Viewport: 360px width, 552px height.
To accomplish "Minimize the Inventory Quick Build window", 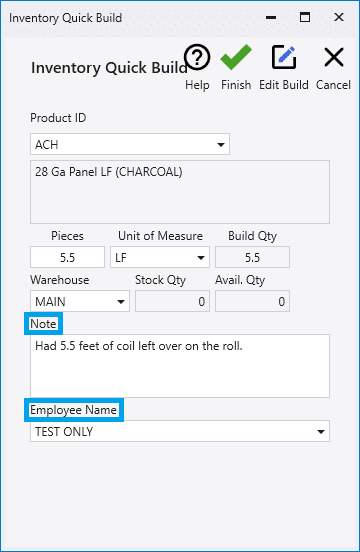I will point(271,17).
